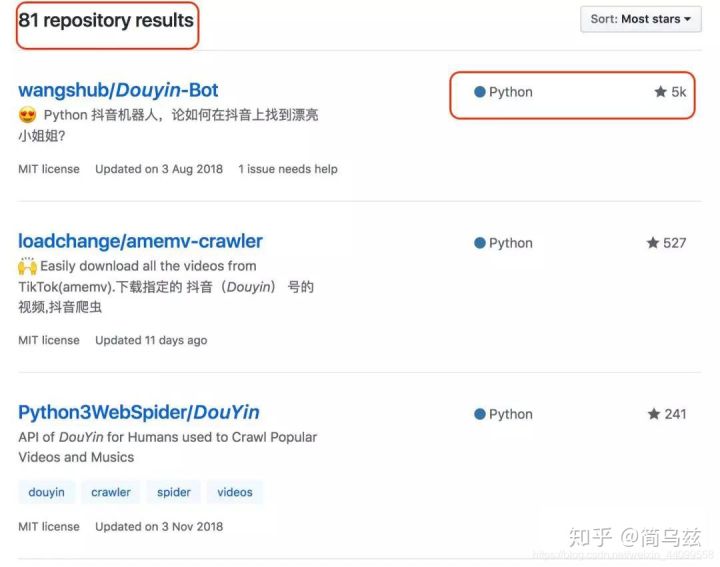Screen dimensions: 720x567
Task: Click the 5k star count
Action: (679, 92)
